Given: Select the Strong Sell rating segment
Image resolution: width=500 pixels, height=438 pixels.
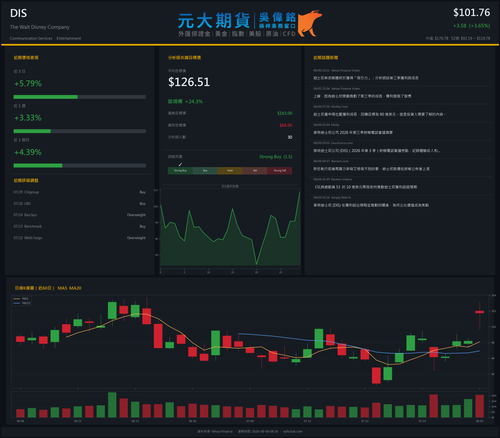Looking at the screenshot, I should [280, 171].
